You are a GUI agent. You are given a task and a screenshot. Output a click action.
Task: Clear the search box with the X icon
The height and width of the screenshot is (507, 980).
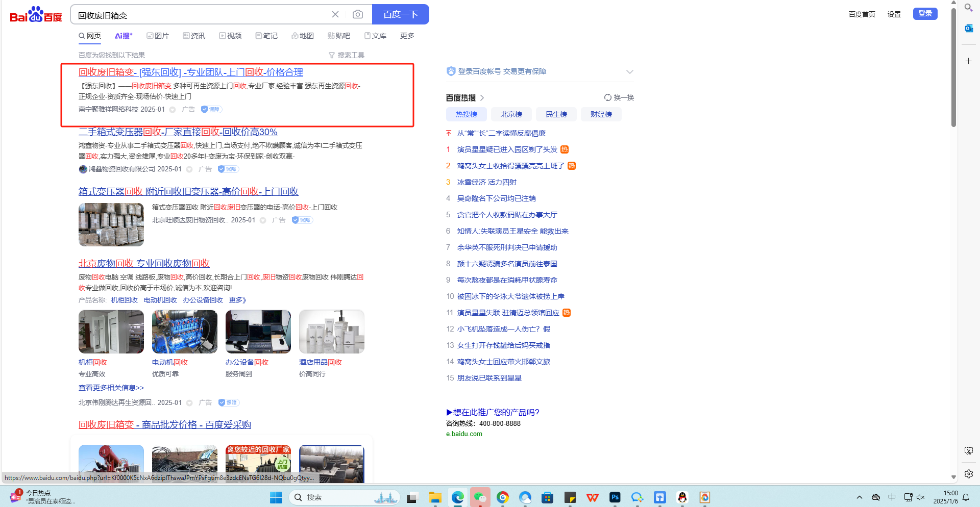point(335,14)
